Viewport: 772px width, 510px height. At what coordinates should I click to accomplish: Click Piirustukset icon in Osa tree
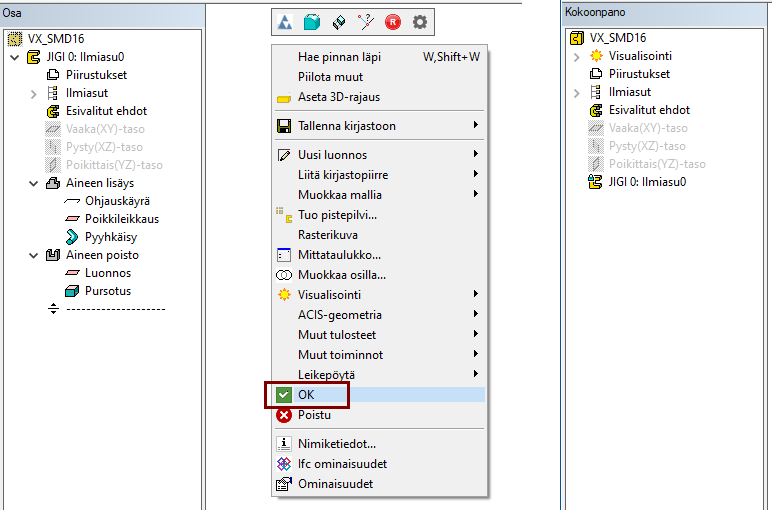(53, 75)
